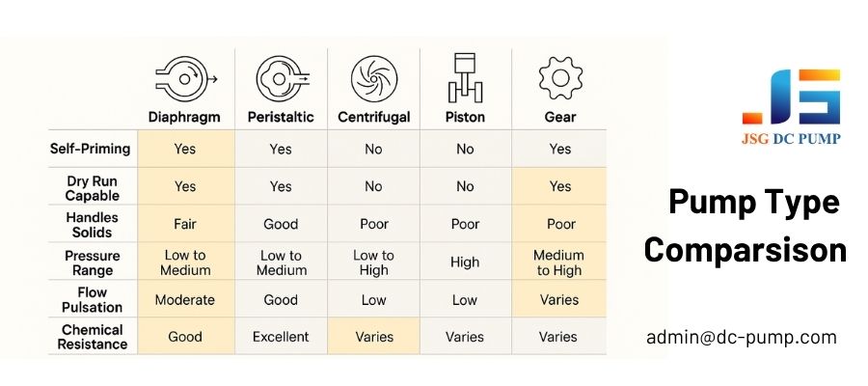Screen dimensions: 868x386
Task: Click the Centrifugal impeller icon
Action: click(x=374, y=79)
